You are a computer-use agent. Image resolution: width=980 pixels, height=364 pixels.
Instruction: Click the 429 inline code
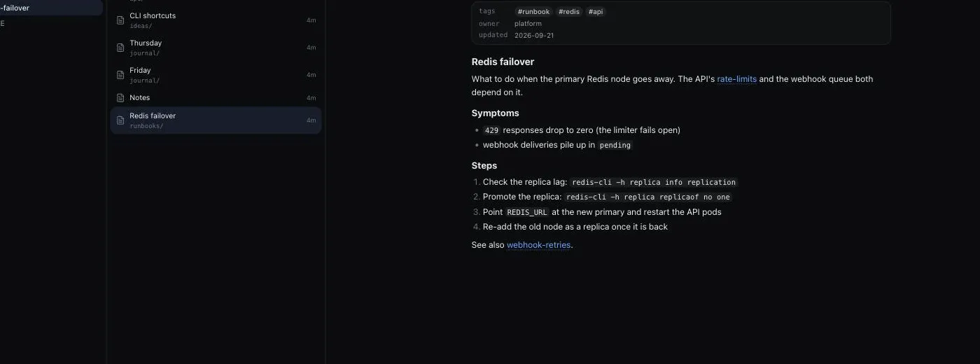tap(491, 130)
